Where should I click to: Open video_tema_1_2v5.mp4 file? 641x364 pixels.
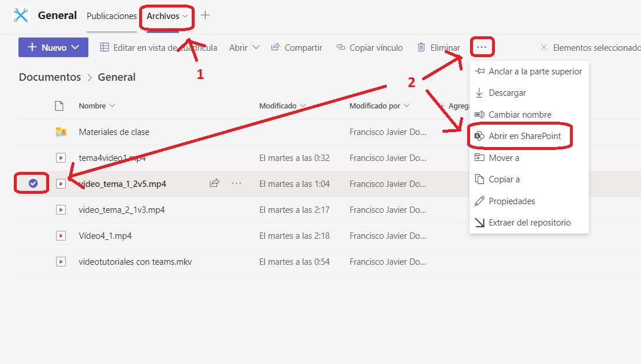point(122,184)
